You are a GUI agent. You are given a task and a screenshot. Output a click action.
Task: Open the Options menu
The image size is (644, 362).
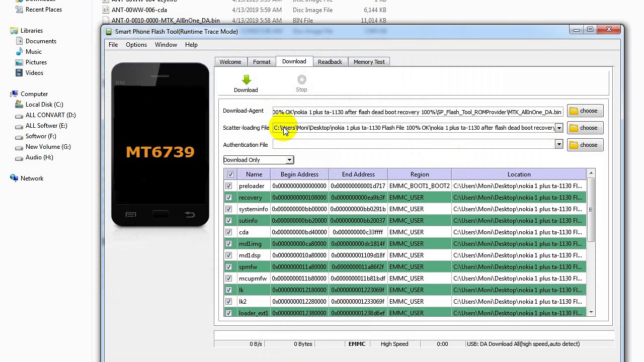pos(136,45)
